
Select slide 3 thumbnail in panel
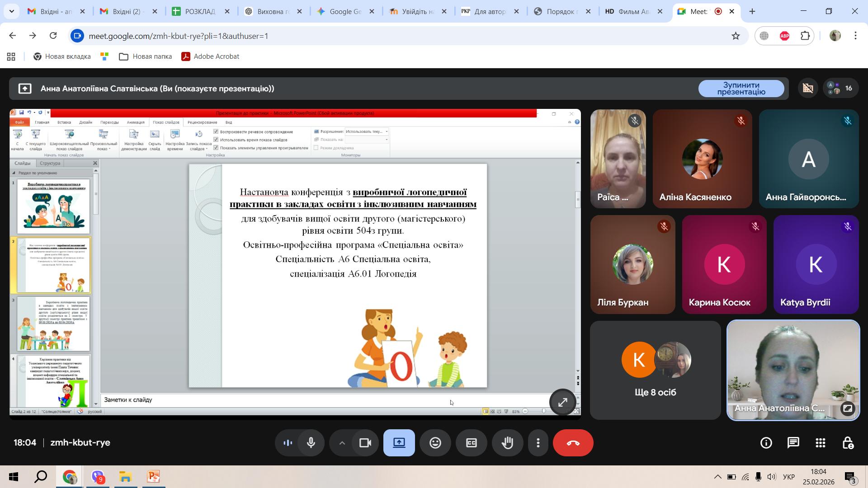click(53, 324)
